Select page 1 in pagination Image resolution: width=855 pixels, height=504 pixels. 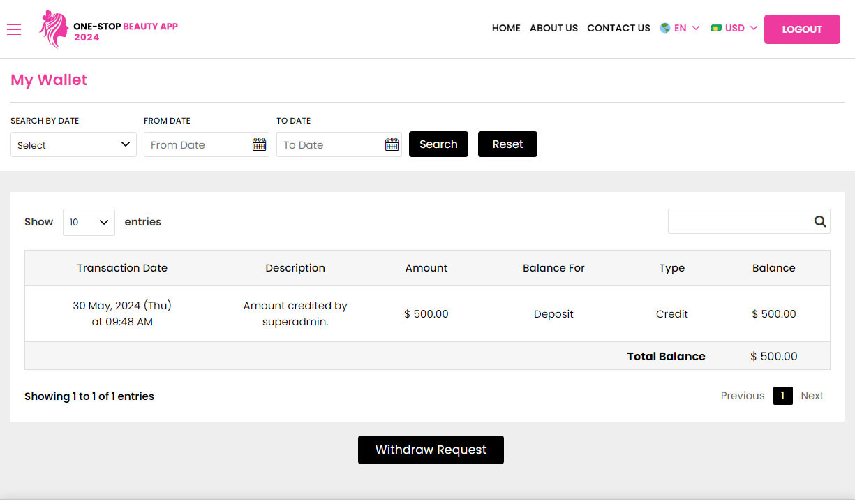(782, 396)
